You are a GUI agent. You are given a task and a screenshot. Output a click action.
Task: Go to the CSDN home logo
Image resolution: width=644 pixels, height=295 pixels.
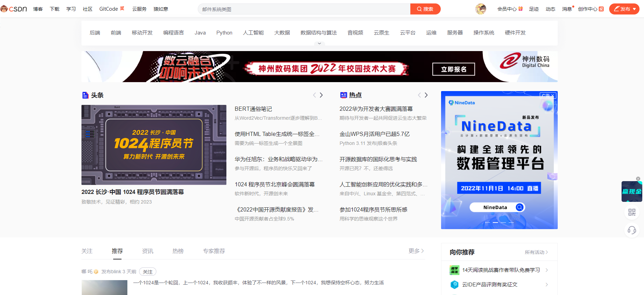14,9
